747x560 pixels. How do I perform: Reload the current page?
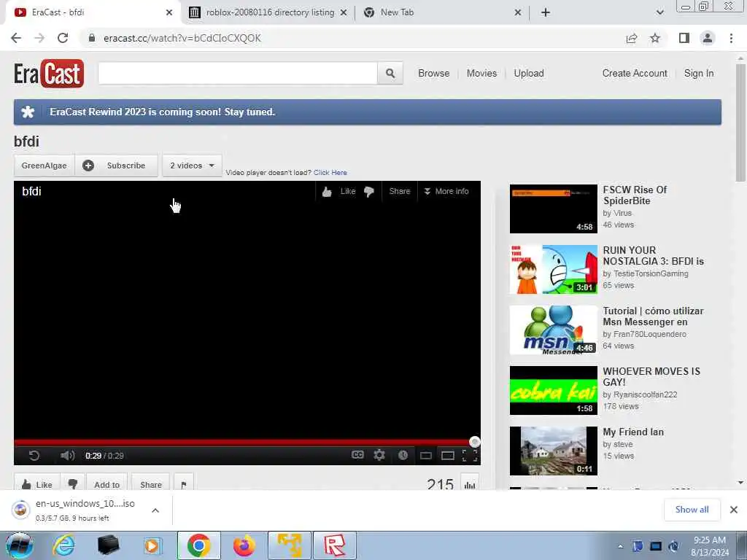[x=63, y=38]
